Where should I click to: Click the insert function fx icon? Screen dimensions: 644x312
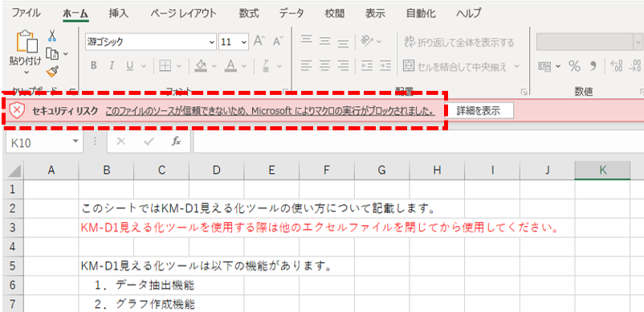pos(176,142)
